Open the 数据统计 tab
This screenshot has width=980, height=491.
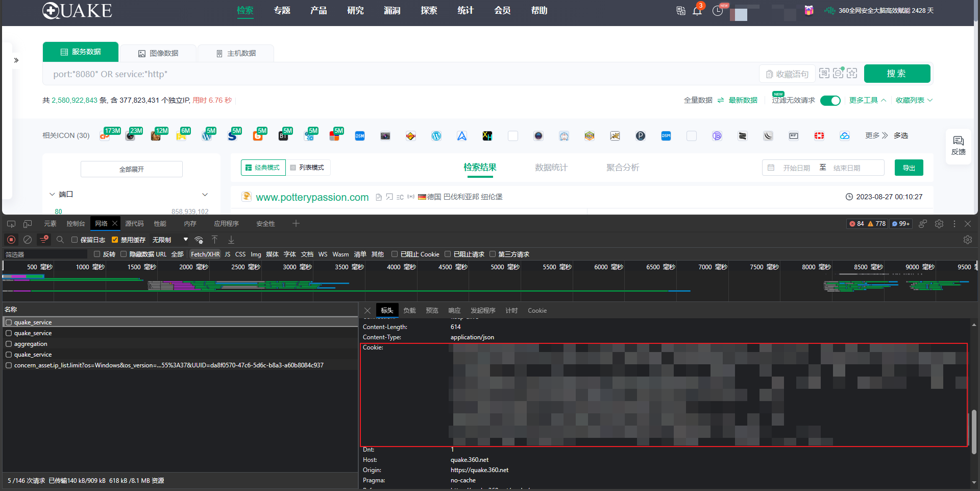click(x=551, y=168)
